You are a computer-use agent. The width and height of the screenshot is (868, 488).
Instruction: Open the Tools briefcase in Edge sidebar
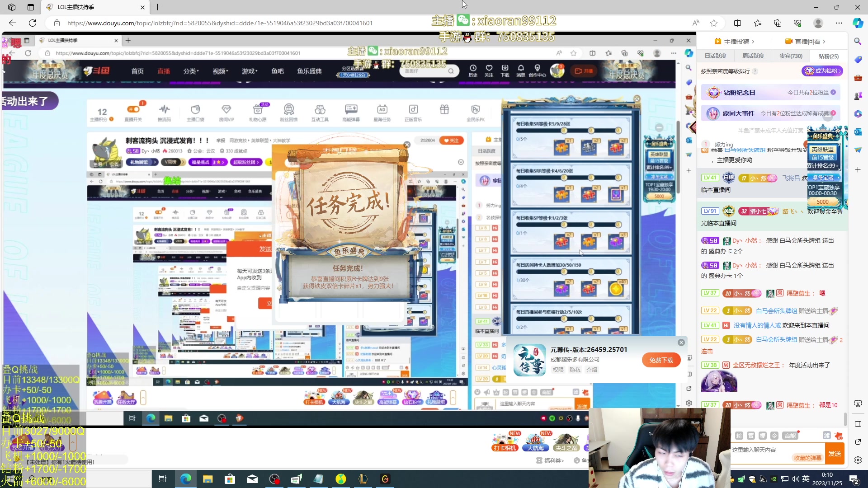(x=858, y=78)
